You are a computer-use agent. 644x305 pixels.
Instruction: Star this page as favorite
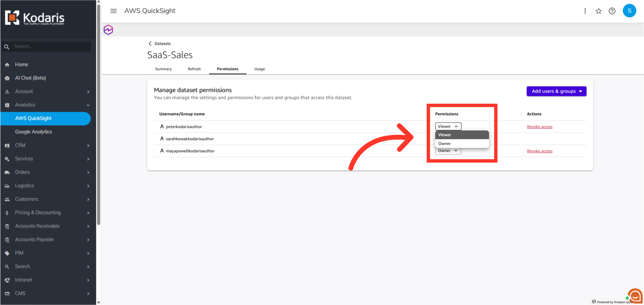[x=598, y=11]
